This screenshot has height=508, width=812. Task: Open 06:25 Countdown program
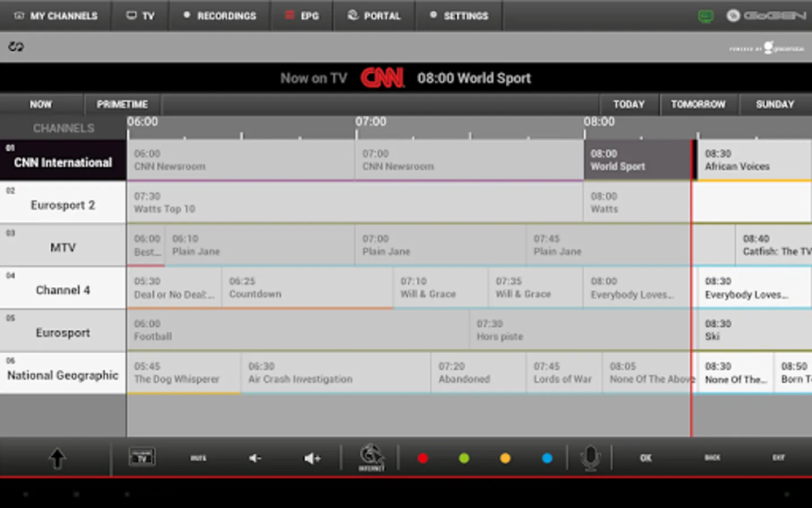[307, 288]
